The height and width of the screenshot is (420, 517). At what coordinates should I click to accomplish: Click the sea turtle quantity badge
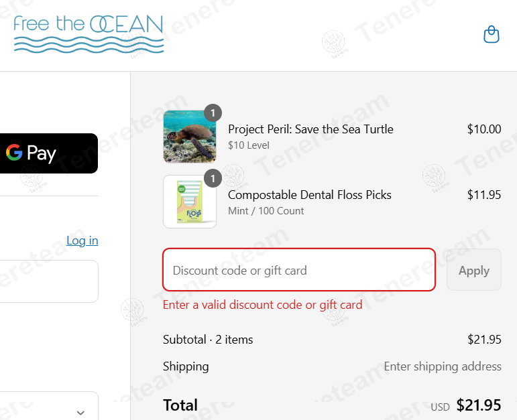click(x=213, y=113)
